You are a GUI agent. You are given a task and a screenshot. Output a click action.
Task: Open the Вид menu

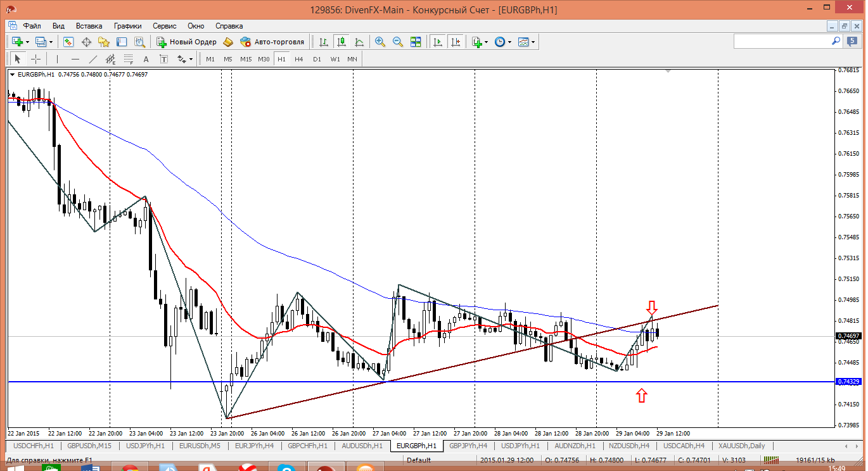click(58, 26)
